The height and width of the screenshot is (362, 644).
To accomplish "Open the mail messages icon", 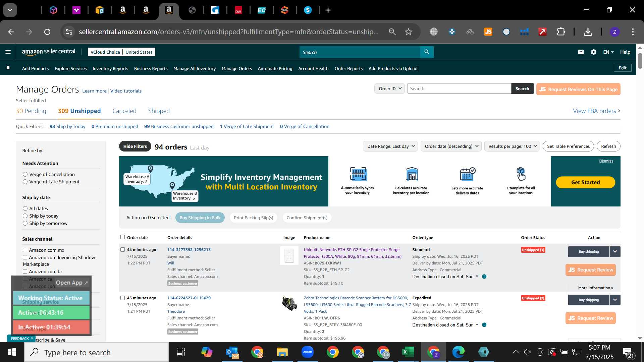I will (x=581, y=52).
